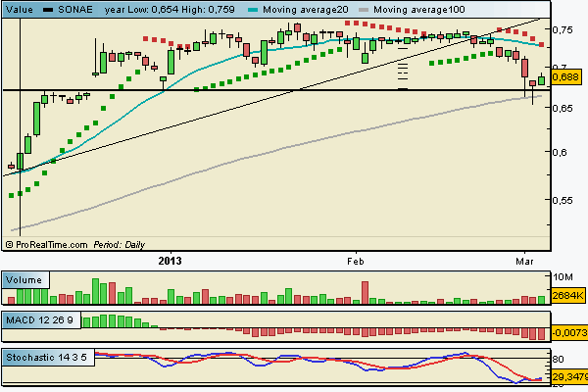Click the 'Moving average20' legend text

click(x=305, y=10)
